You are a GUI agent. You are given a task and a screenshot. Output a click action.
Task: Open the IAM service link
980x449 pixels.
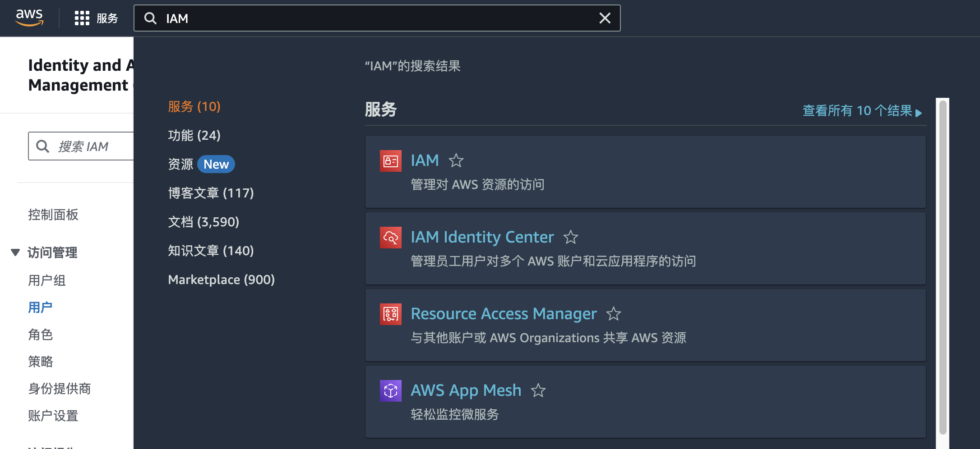coord(425,160)
